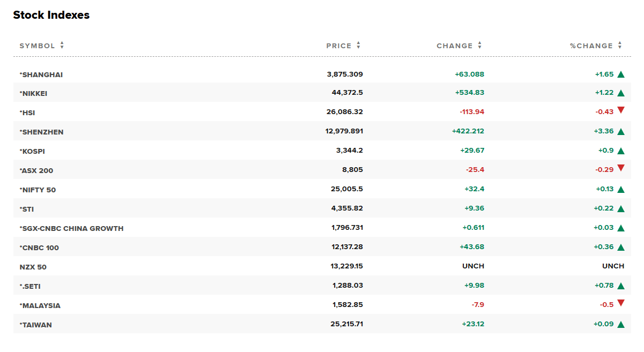Click green up arrow in Shanghai row

click(x=621, y=74)
